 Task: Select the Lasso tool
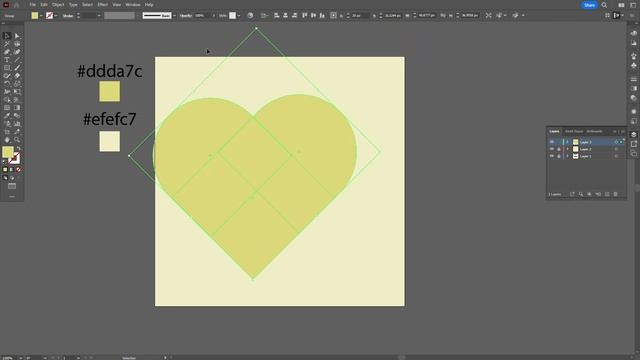point(17,44)
